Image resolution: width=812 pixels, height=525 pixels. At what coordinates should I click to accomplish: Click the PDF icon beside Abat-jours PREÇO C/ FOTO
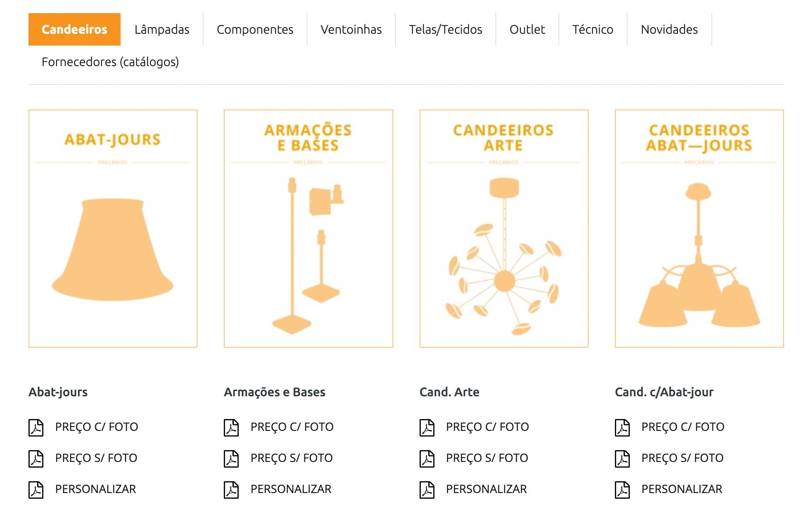click(x=36, y=427)
